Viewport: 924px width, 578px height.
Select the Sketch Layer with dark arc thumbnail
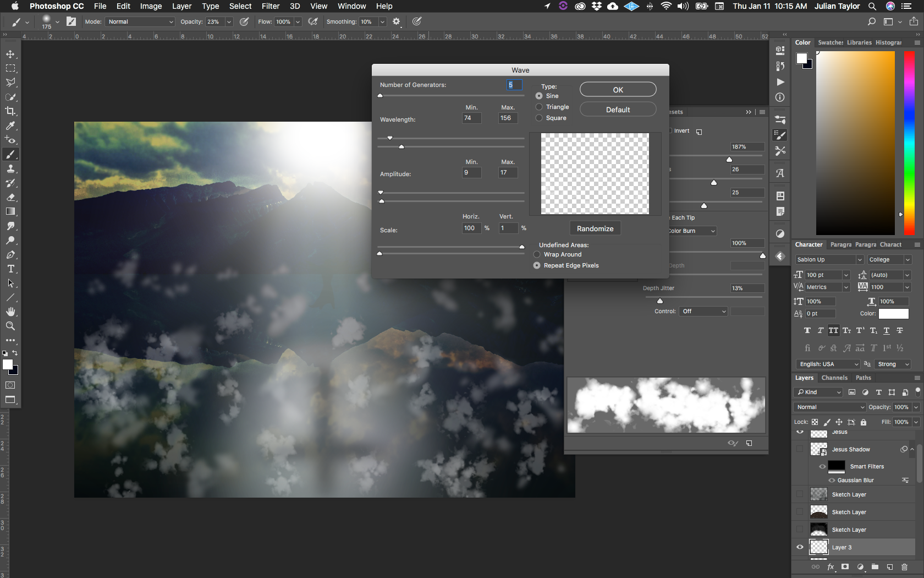861,512
